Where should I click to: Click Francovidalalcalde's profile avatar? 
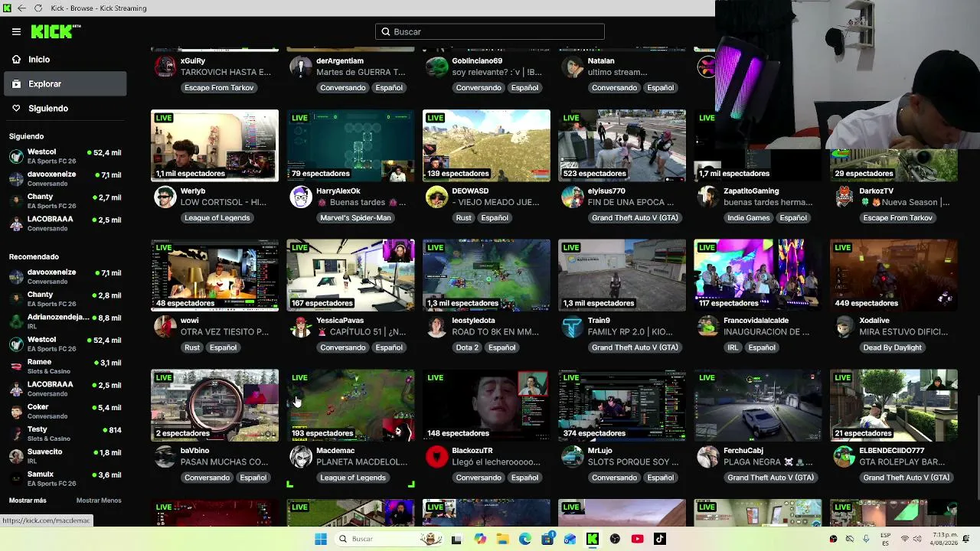(708, 327)
